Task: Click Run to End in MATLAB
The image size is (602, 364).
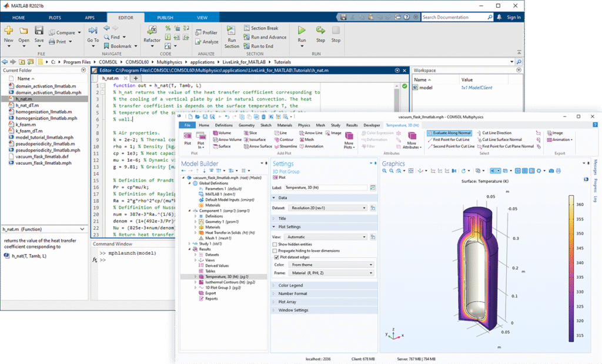Action: pos(259,46)
